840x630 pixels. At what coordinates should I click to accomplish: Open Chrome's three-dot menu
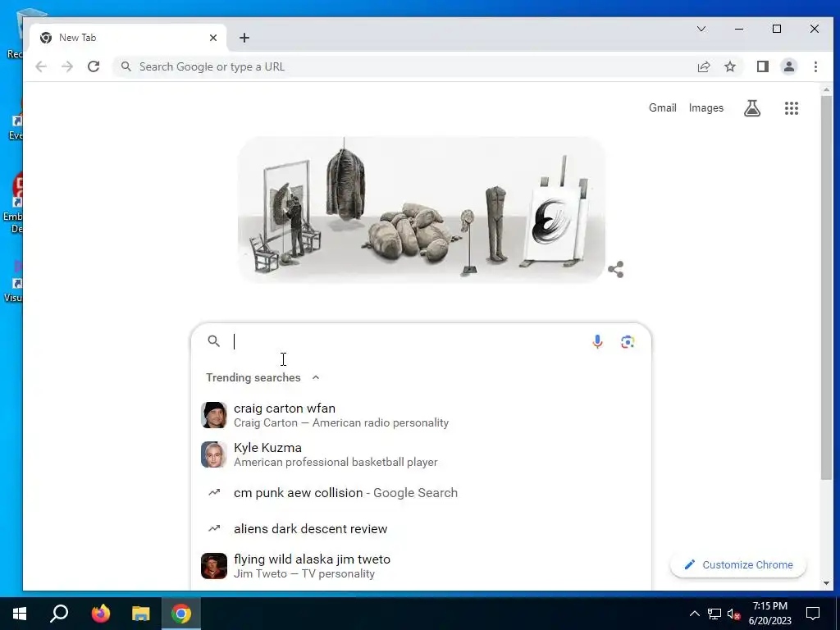[815, 66]
